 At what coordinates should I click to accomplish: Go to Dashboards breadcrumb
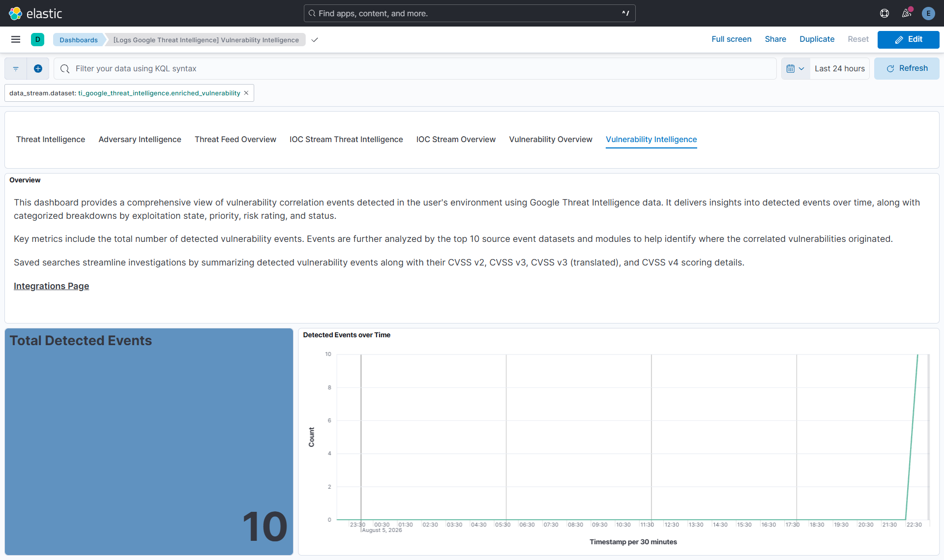[79, 40]
